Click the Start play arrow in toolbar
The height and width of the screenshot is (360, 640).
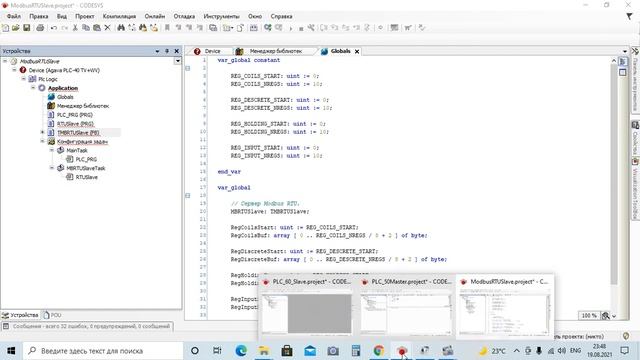tap(291, 28)
